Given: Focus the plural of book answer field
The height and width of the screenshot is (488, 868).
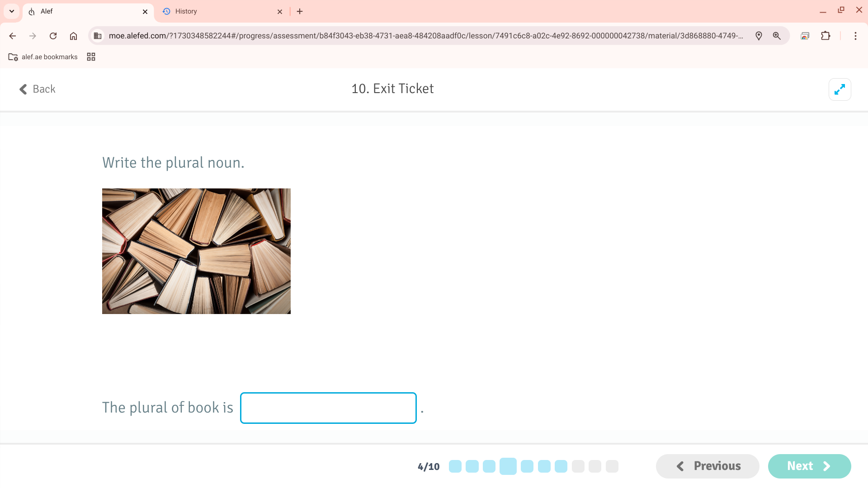Looking at the screenshot, I should [x=328, y=408].
